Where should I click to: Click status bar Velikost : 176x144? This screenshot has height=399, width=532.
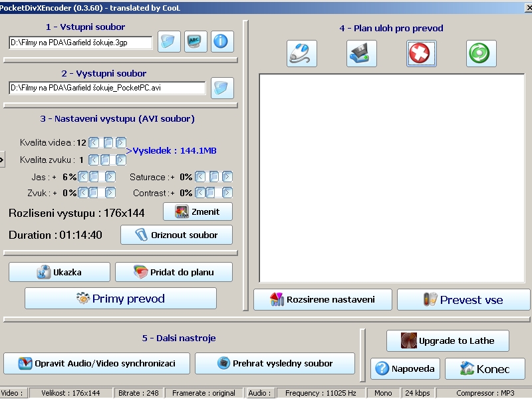tap(70, 393)
